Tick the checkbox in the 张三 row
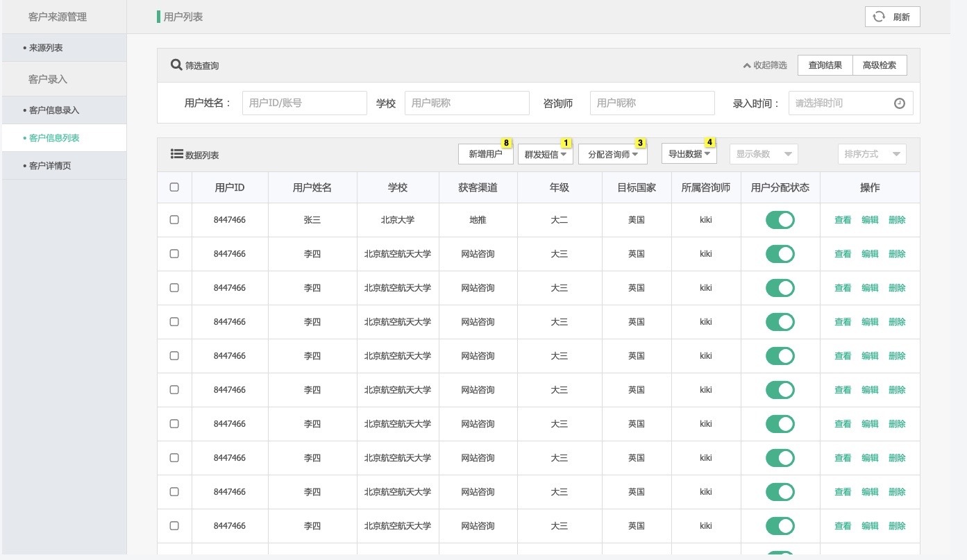This screenshot has width=967, height=560. pyautogui.click(x=174, y=219)
